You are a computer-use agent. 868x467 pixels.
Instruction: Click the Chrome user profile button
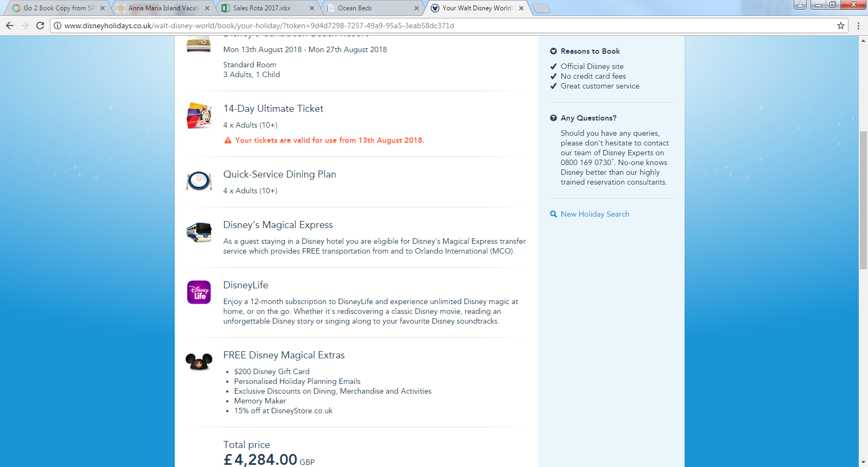coord(800,5)
